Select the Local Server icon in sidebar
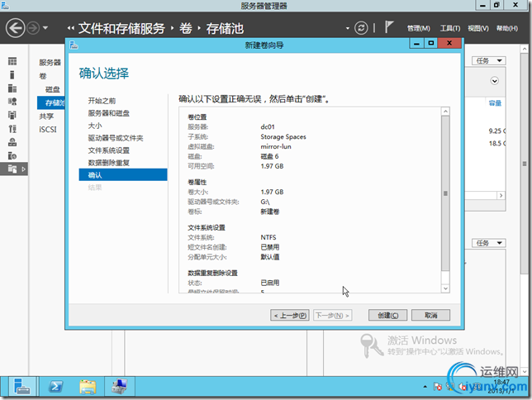This screenshot has width=532, height=400. [12, 74]
